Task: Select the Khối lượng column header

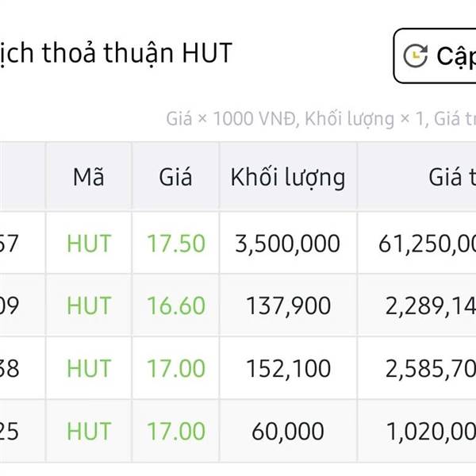Action: [x=288, y=177]
